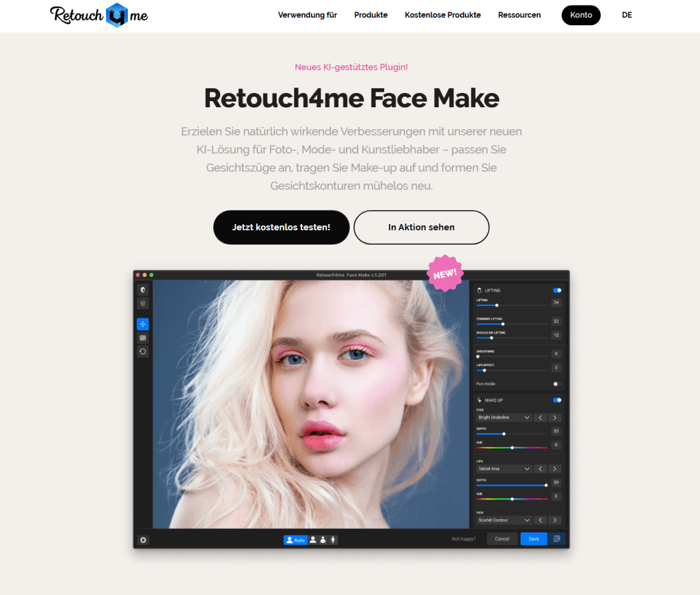Click the half-shaded mask icon in left toolbar
700x595 pixels.
pos(143,290)
